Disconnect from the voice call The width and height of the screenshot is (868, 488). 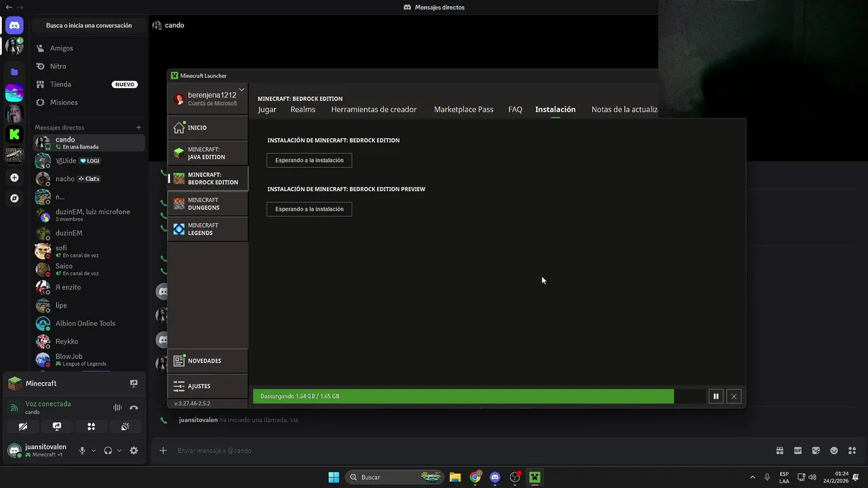coord(134,407)
